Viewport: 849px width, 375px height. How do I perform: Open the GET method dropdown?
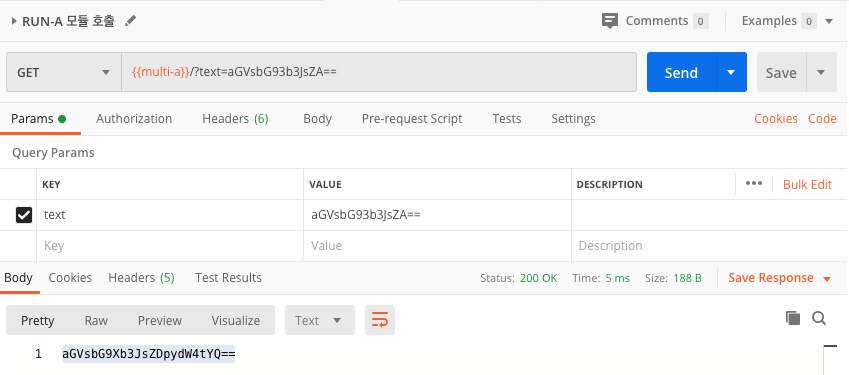63,72
